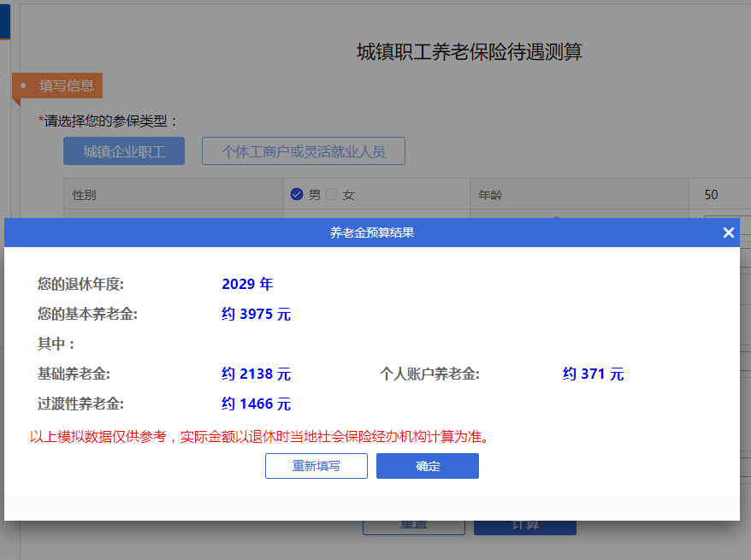Image resolution: width=751 pixels, height=560 pixels.
Task: Close the 养老金预算结果 dialog with the X
Action: coord(728,233)
